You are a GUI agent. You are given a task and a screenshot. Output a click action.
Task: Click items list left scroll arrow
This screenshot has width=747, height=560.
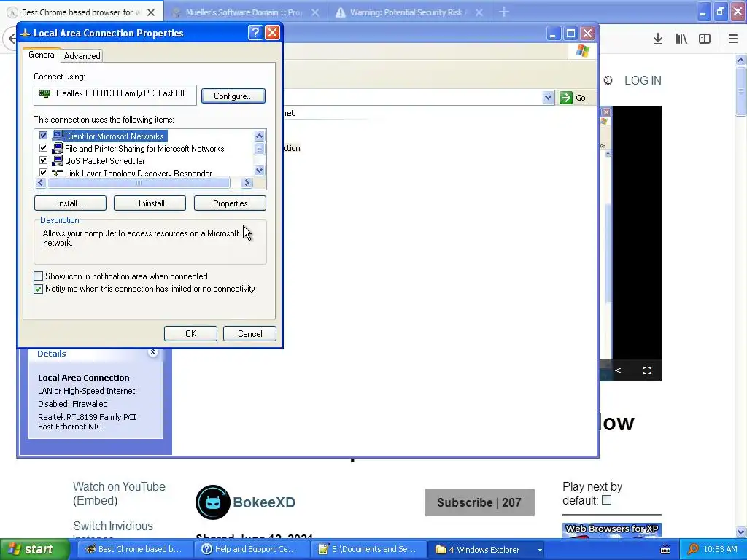click(x=41, y=183)
